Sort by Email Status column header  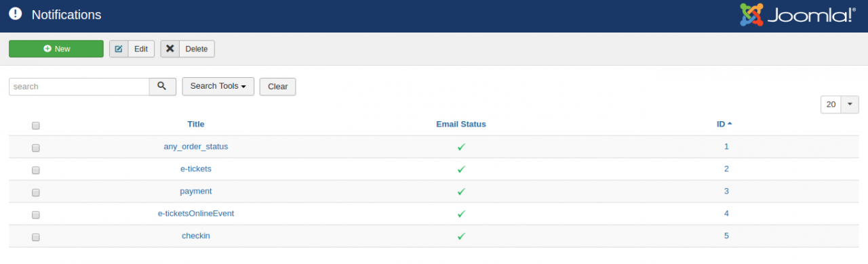[461, 124]
